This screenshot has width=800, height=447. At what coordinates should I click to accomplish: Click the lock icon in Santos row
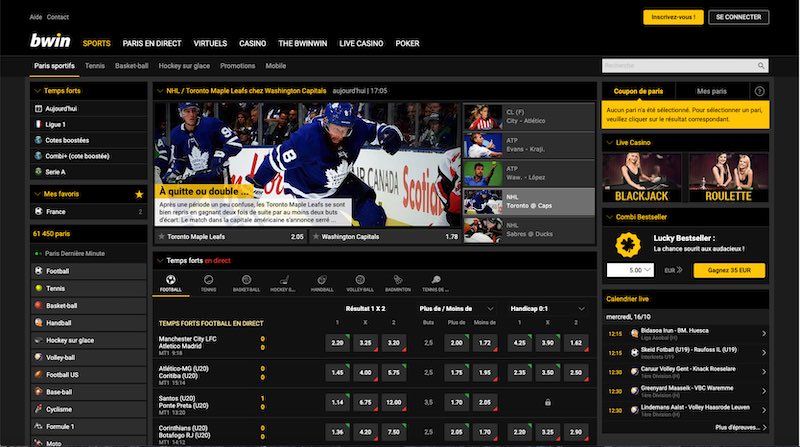click(x=547, y=403)
